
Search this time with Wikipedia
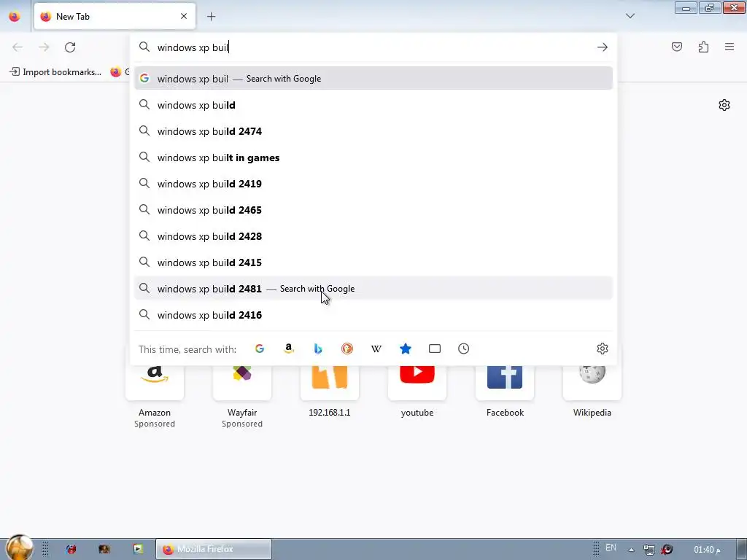point(376,349)
